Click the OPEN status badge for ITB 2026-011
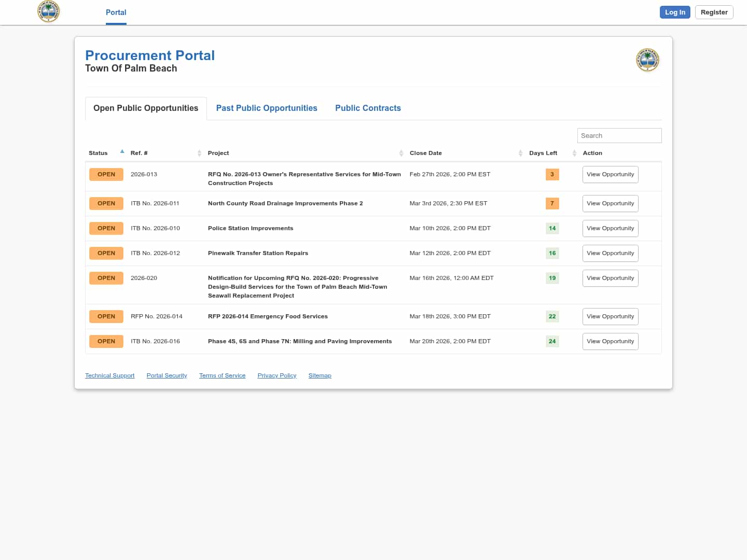 (x=106, y=204)
